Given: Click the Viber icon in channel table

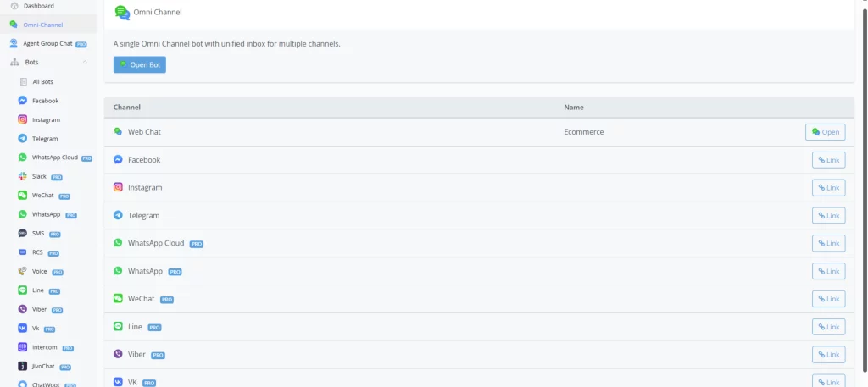Looking at the screenshot, I should pyautogui.click(x=118, y=354).
